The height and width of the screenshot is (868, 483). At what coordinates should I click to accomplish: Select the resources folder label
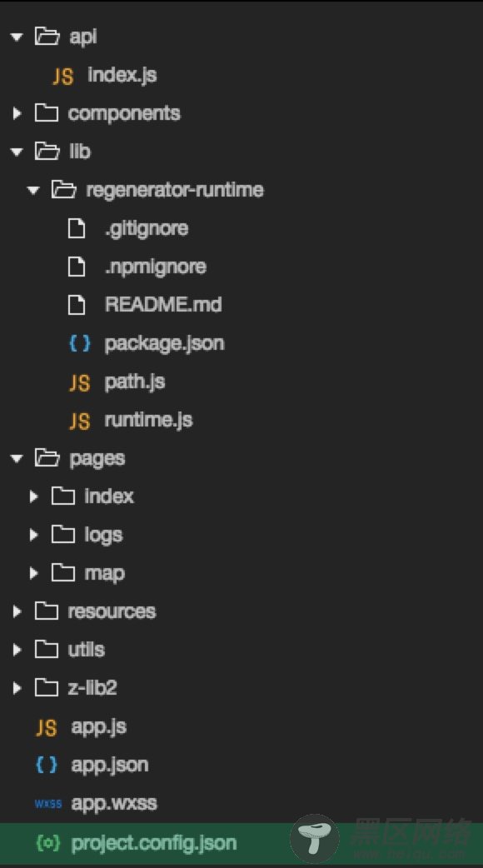[x=112, y=611]
